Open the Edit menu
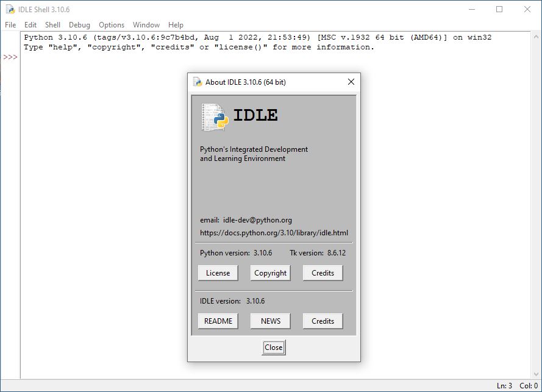The width and height of the screenshot is (542, 392). 30,25
